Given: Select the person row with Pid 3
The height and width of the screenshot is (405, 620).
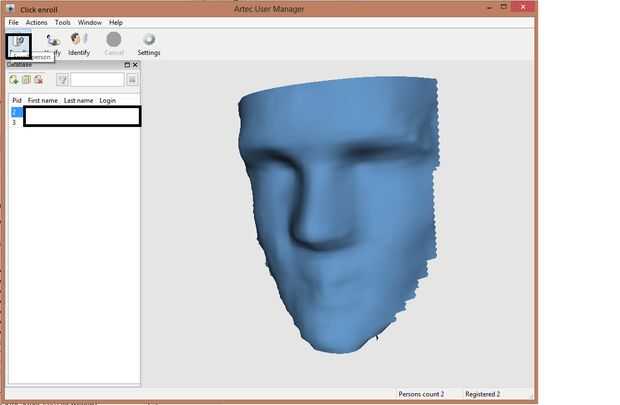Looking at the screenshot, I should pos(75,123).
